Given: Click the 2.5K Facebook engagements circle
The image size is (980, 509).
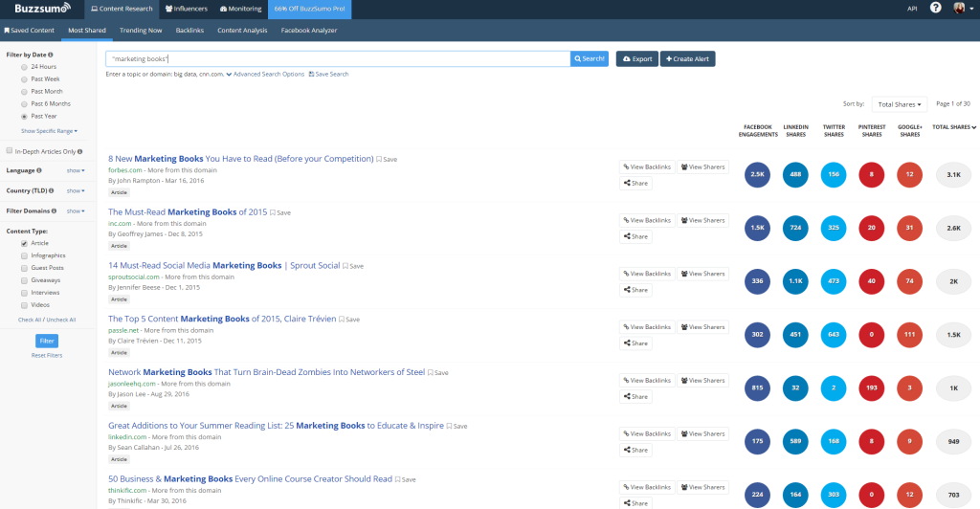Looking at the screenshot, I should 758,175.
